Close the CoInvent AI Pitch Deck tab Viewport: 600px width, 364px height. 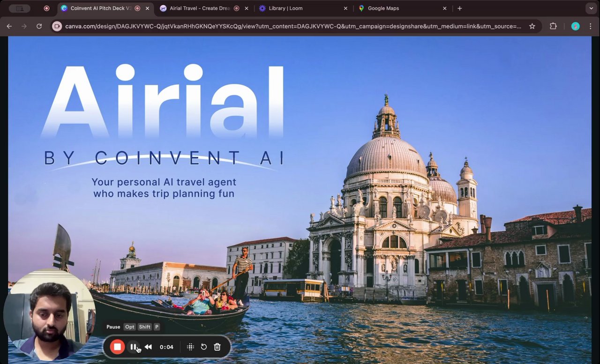point(148,8)
